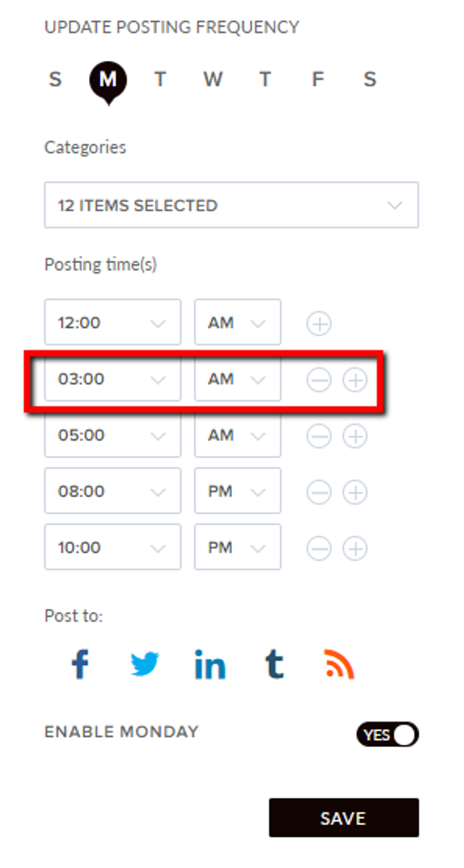
Task: Click the Save button
Action: pyautogui.click(x=344, y=817)
